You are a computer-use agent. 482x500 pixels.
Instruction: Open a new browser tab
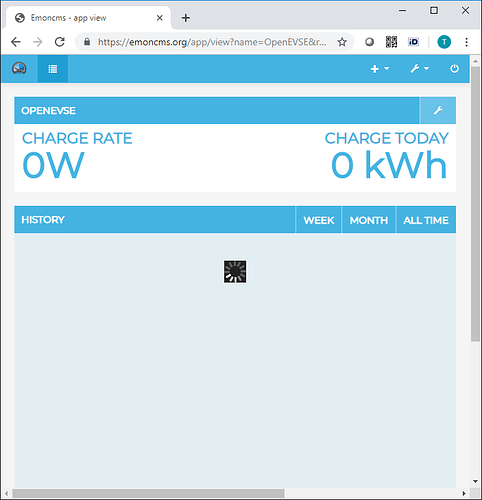[x=186, y=18]
